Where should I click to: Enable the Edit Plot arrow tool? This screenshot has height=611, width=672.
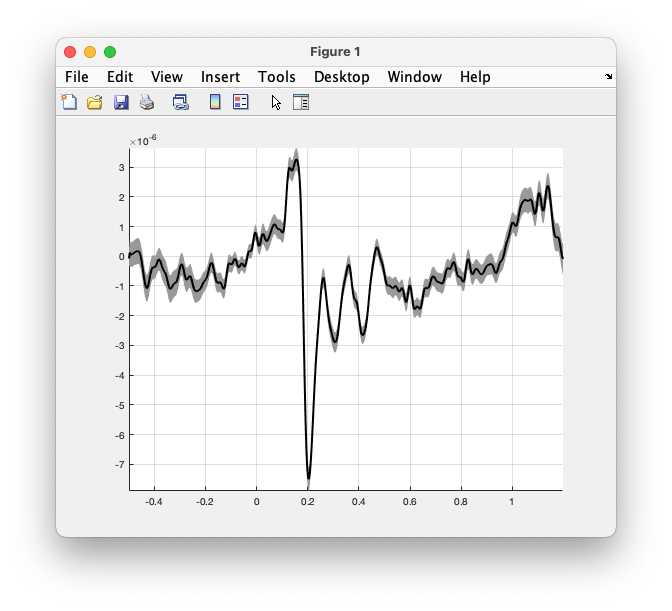[x=276, y=102]
